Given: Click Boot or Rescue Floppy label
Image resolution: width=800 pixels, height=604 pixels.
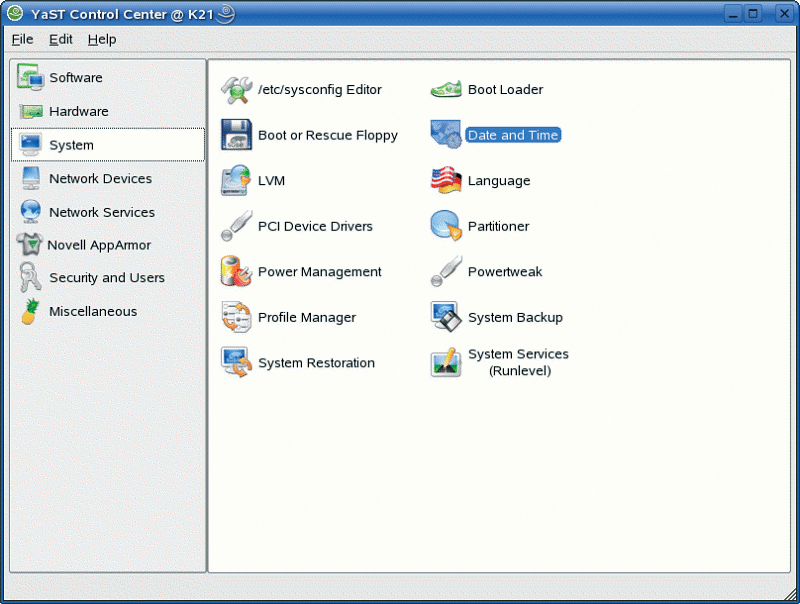Looking at the screenshot, I should [328, 135].
